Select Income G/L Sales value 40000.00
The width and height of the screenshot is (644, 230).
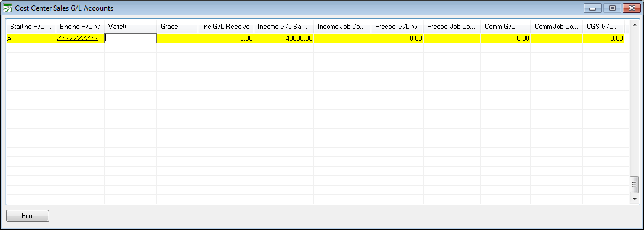click(x=284, y=38)
